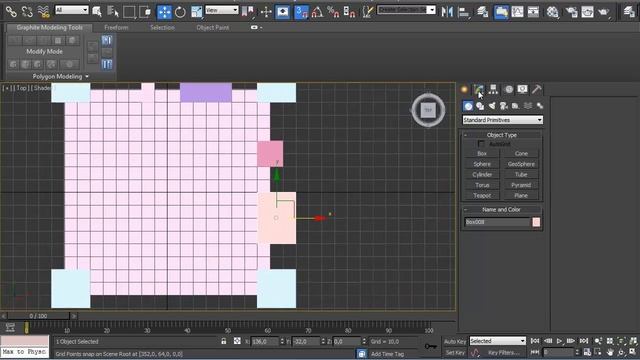Image resolution: width=640 pixels, height=360 pixels.
Task: Switch to Selection ribbon tab
Action: point(162,27)
